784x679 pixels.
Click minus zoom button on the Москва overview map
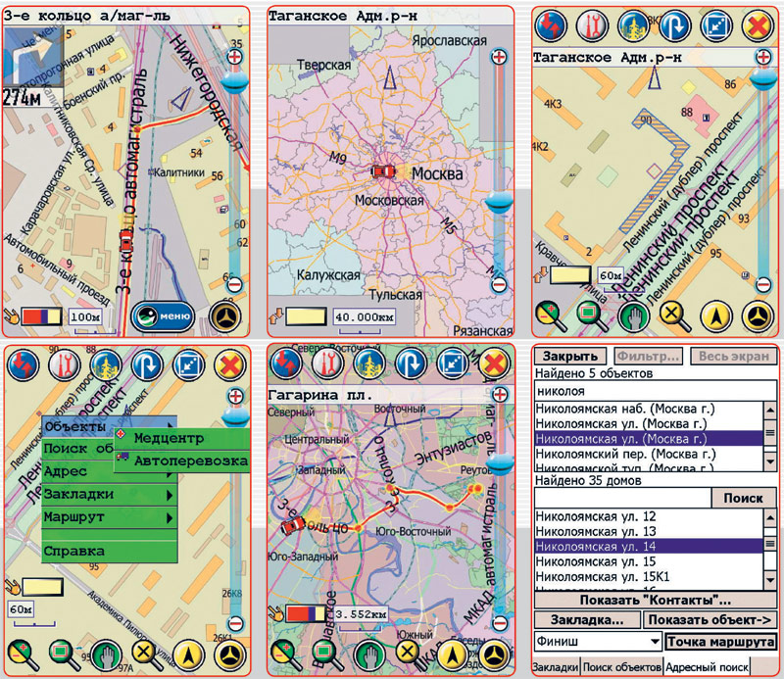499,285
